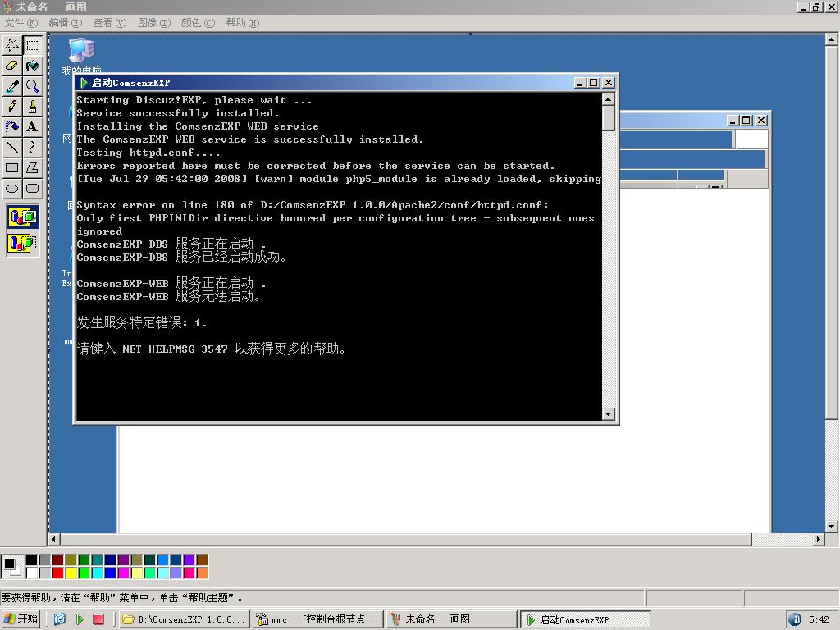Select the bright green swatch
Screen dimensions: 840x630
point(84,573)
